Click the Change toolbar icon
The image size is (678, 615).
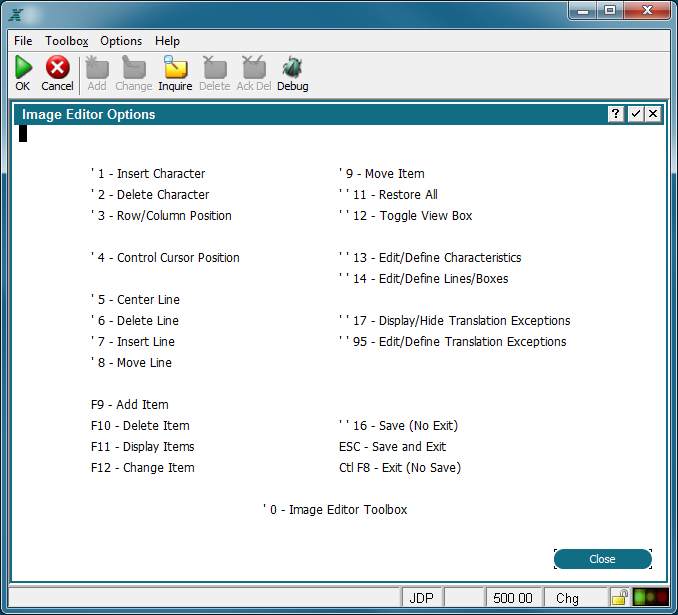click(x=134, y=67)
